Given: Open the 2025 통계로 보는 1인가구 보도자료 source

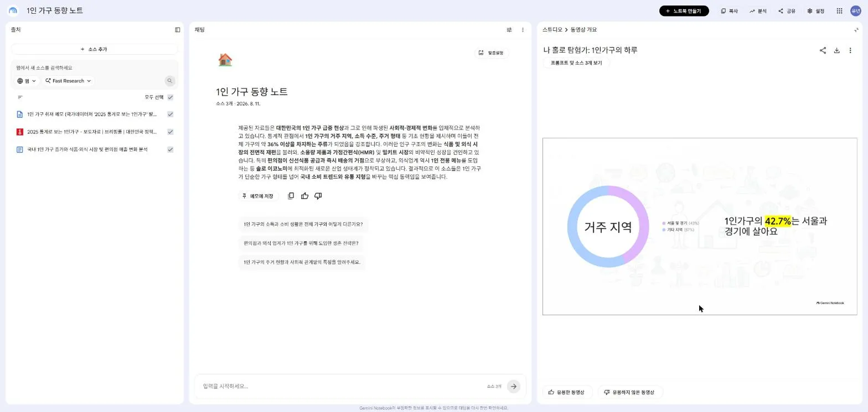Looking at the screenshot, I should 92,132.
